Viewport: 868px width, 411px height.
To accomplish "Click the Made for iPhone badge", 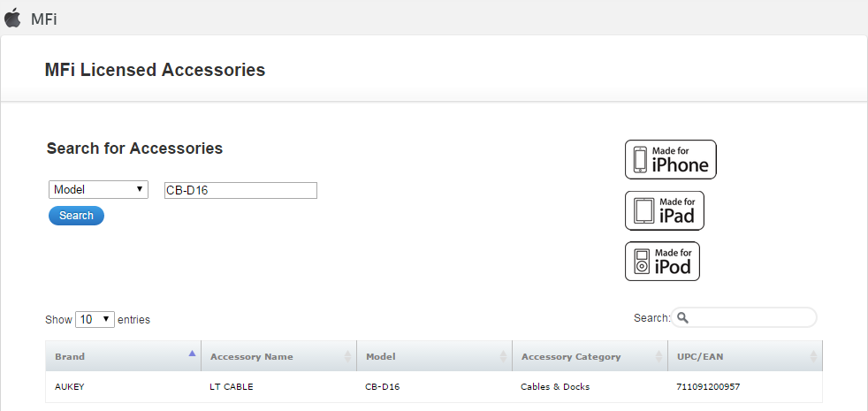I will point(670,159).
